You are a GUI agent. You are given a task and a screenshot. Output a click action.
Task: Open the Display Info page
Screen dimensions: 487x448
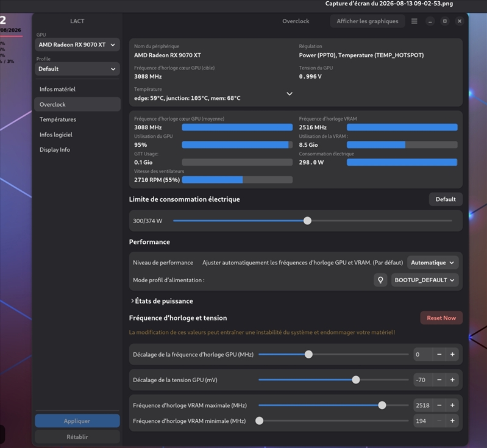[x=77, y=149]
